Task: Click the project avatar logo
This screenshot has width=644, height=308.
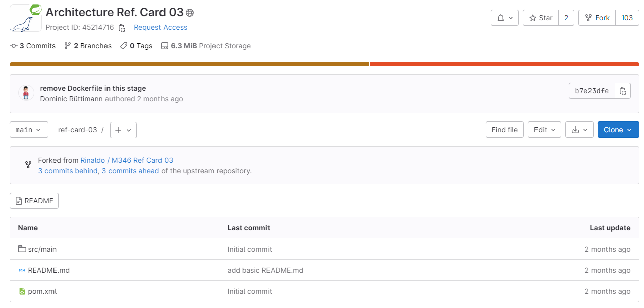Action: (x=25, y=18)
